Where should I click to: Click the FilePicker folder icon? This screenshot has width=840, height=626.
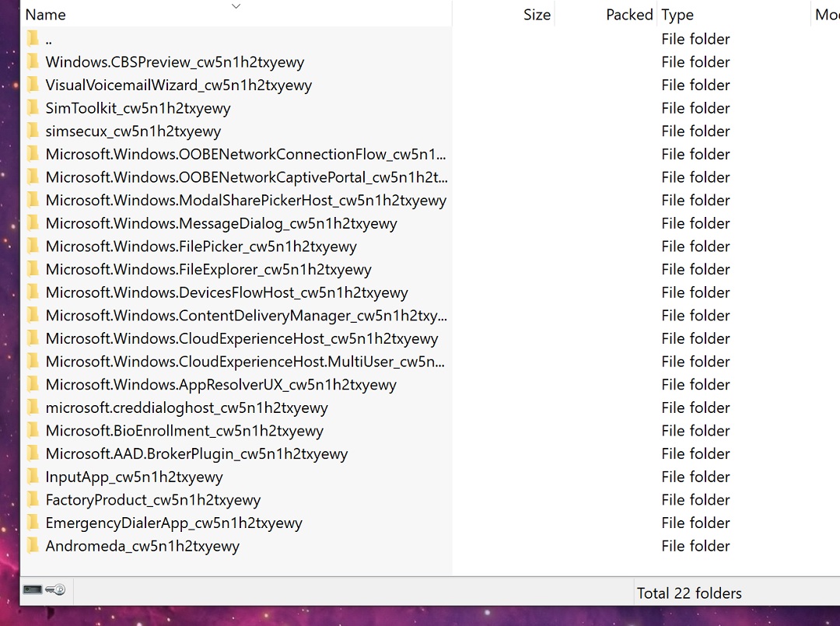(x=33, y=246)
